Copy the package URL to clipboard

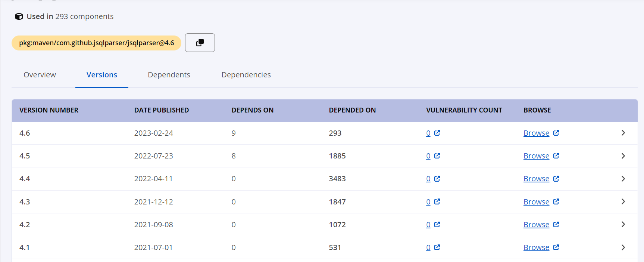(200, 43)
